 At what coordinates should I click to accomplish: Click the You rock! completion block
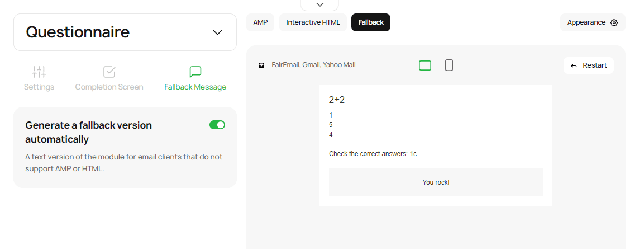point(436,182)
